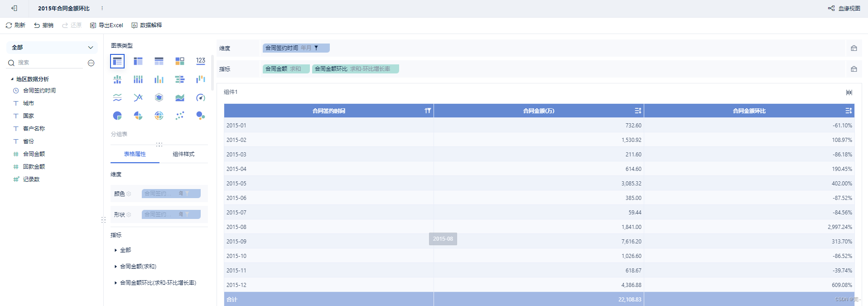Open the more options icon beside search
Image resolution: width=868 pixels, height=306 pixels.
tap(91, 63)
